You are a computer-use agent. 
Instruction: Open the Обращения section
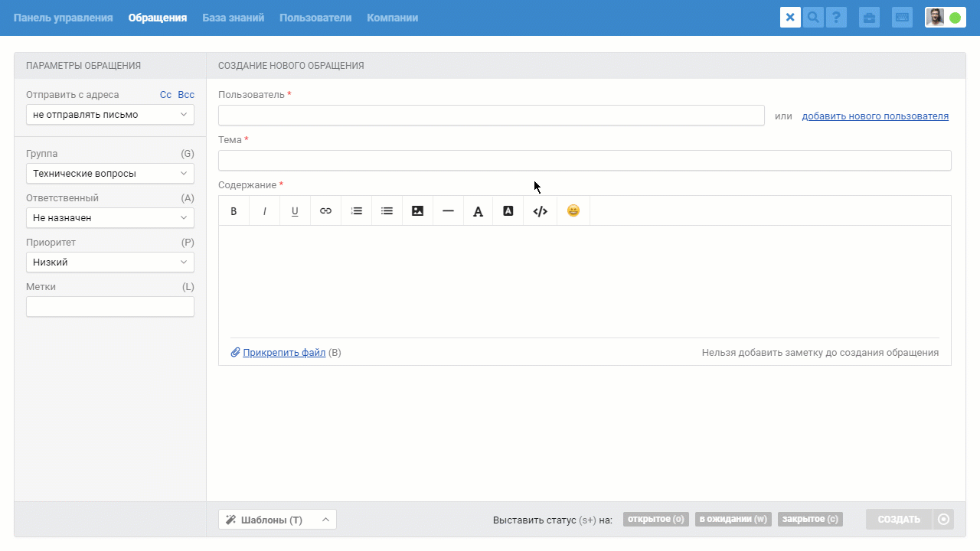point(158,18)
